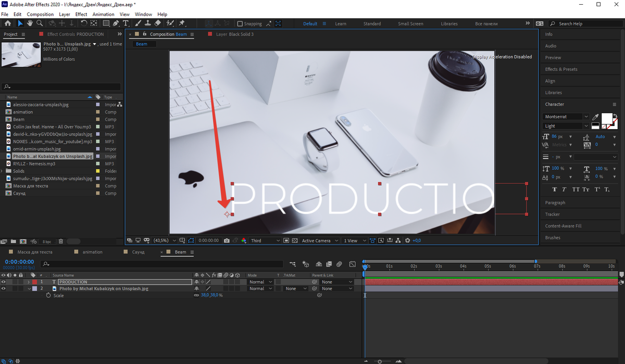This screenshot has width=625, height=364.
Task: Open the Animation menu
Action: [x=103, y=14]
